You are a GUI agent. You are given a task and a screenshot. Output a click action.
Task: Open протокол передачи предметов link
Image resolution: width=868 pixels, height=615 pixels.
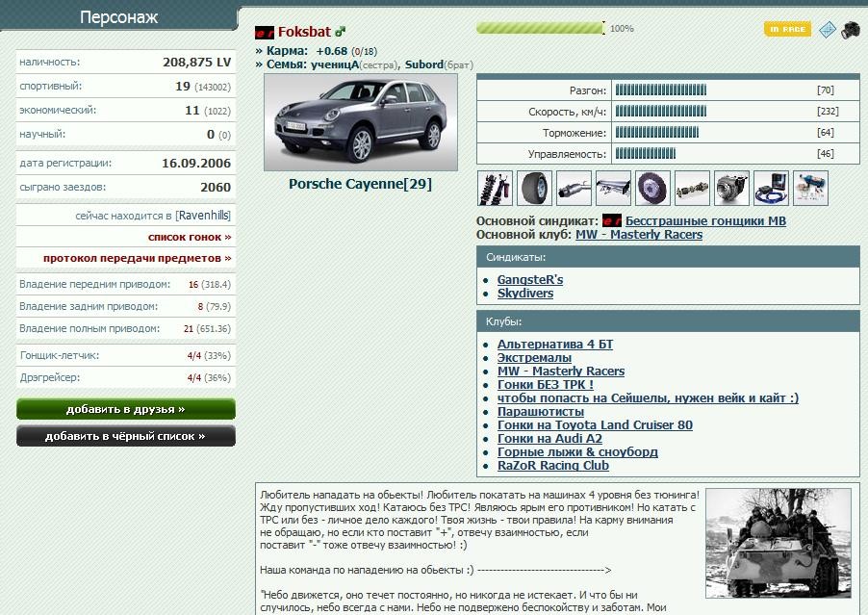pyautogui.click(x=138, y=259)
